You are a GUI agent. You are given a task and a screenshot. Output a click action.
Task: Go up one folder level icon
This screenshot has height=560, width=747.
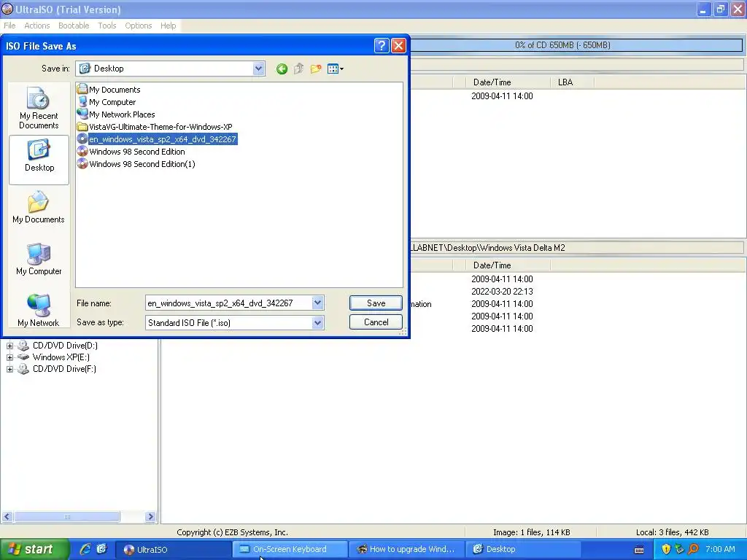(x=298, y=69)
